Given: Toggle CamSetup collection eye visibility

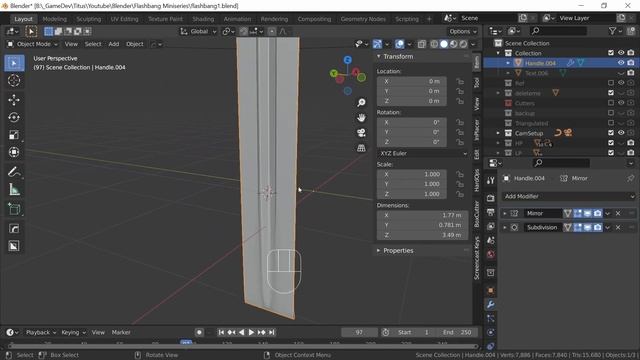Looking at the screenshot, I should click(x=621, y=133).
